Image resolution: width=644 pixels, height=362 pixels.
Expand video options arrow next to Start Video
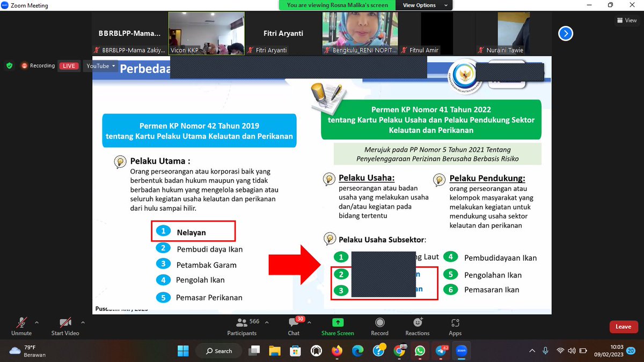click(x=82, y=323)
